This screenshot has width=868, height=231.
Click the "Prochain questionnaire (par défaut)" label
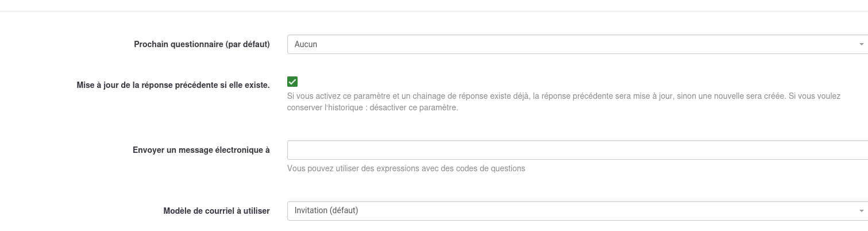[x=202, y=44]
